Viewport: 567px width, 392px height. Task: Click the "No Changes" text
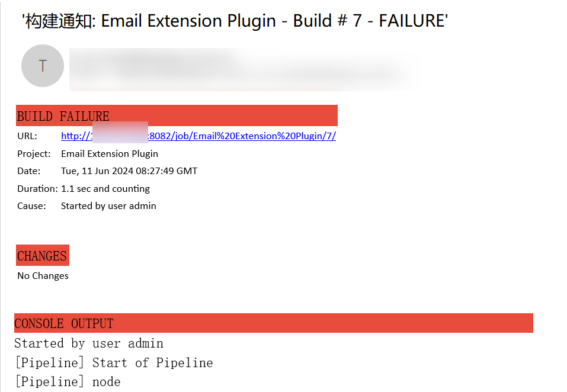pos(43,276)
